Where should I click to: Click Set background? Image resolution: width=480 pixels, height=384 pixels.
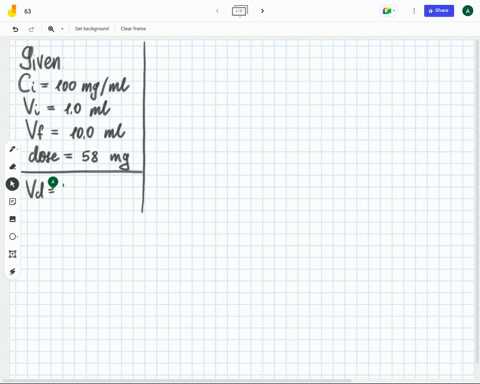(92, 29)
